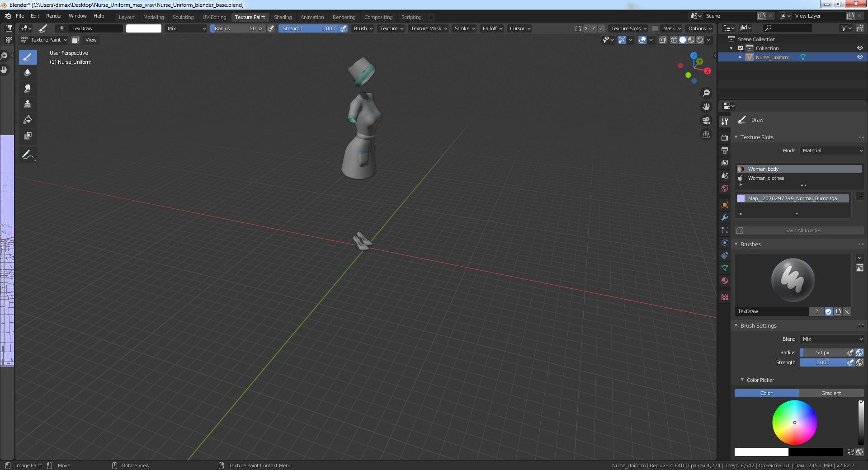Open the Mode Material dropdown
The image size is (868, 470).
tap(832, 150)
